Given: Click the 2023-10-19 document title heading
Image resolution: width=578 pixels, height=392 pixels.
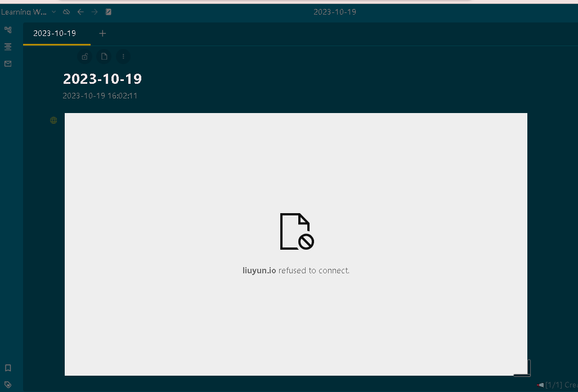Looking at the screenshot, I should point(102,79).
